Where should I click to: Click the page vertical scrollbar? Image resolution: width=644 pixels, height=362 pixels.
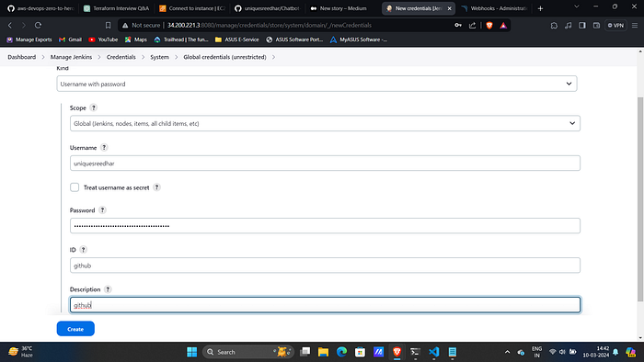click(640, 199)
